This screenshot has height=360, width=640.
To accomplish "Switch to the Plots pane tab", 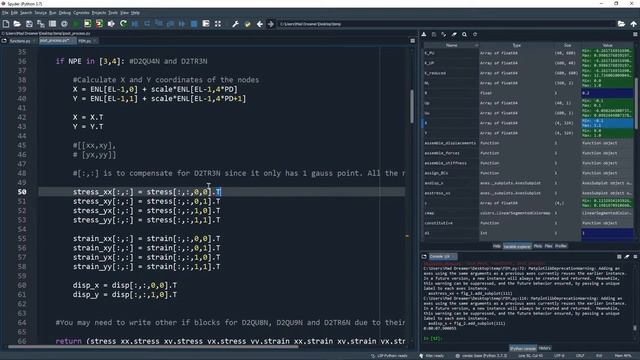I will (538, 246).
